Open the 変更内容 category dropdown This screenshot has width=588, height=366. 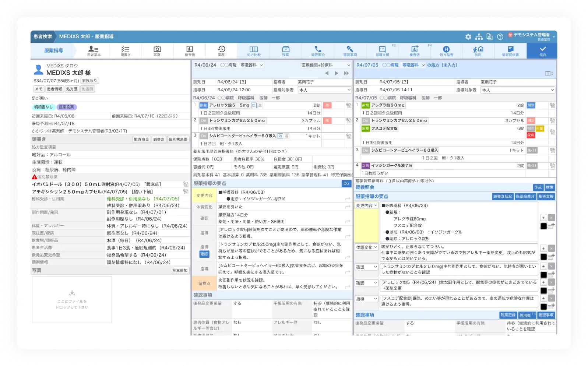tap(366, 206)
